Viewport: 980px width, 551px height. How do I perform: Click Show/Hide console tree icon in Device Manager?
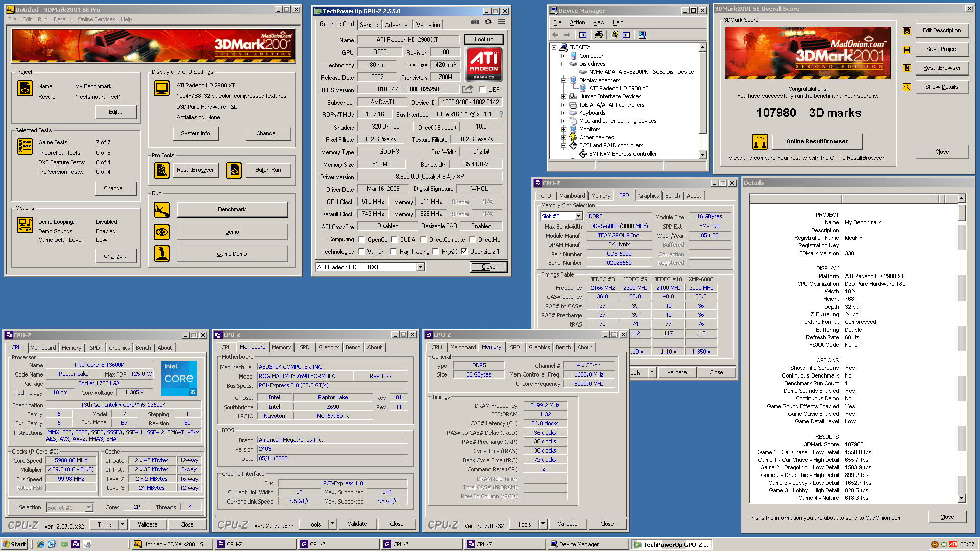tap(583, 35)
